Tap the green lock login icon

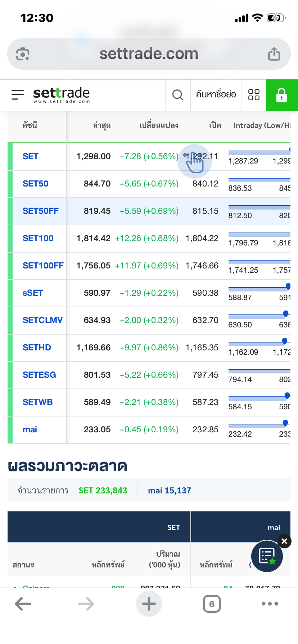click(x=281, y=95)
